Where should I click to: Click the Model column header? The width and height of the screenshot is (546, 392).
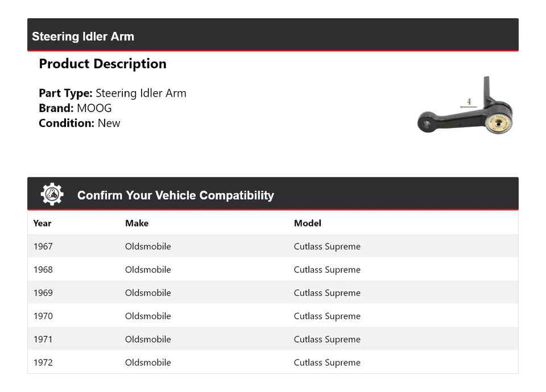[x=307, y=223]
